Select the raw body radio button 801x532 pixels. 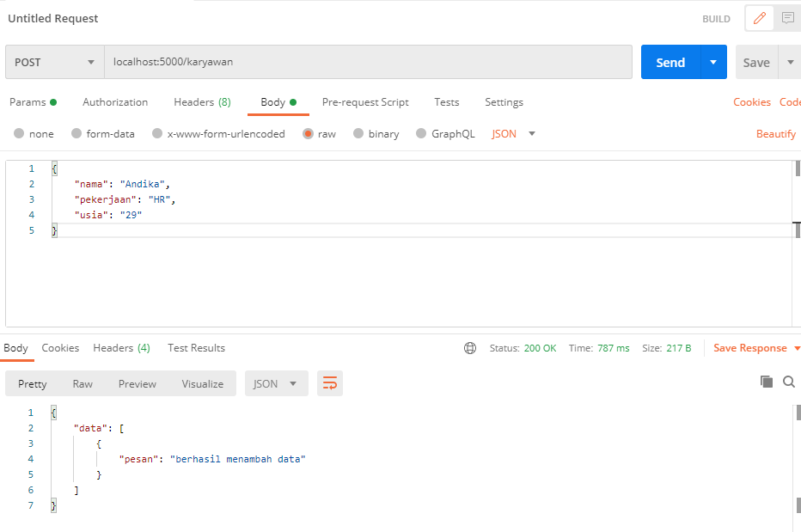[308, 133]
